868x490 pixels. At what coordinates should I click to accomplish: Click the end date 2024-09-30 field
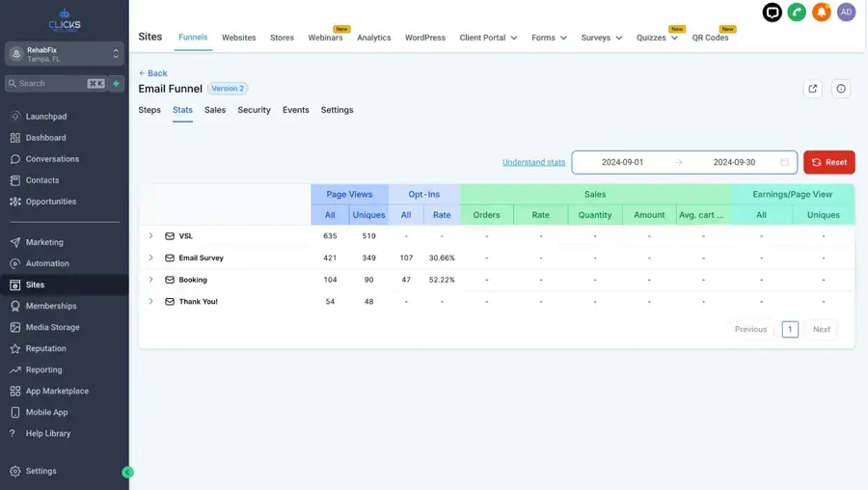pos(734,162)
